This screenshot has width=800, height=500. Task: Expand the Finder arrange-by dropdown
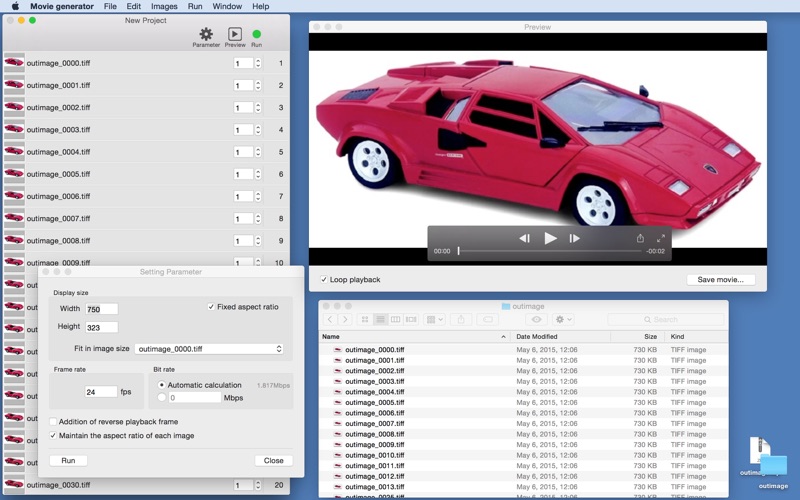[435, 320]
